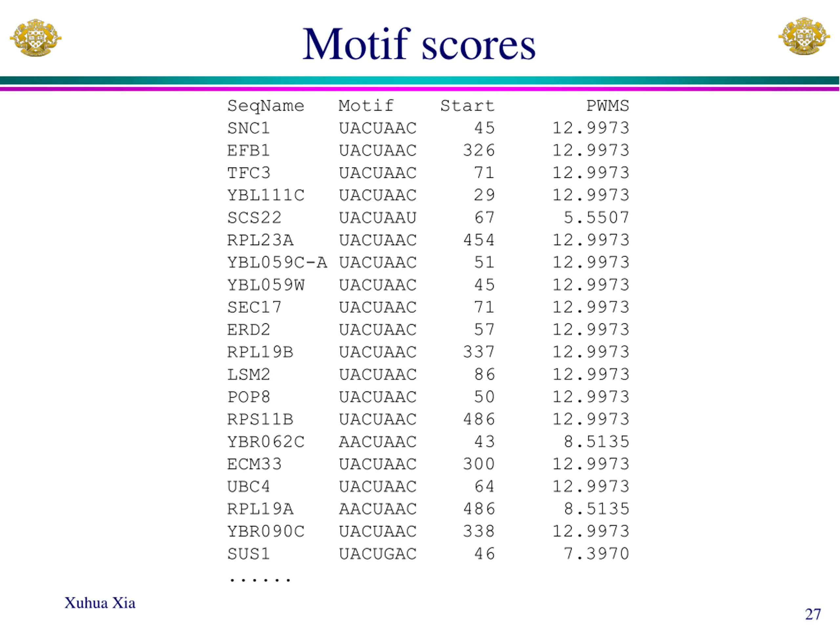This screenshot has width=840, height=630.
Task: Click PWMS score 7.3970
Action: pos(597,554)
